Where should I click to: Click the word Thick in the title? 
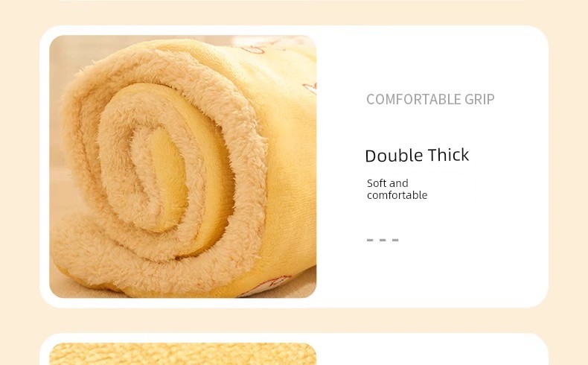pos(449,155)
